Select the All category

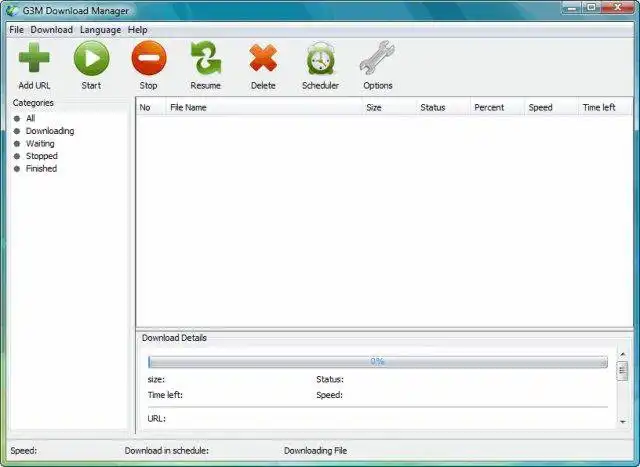coord(31,118)
